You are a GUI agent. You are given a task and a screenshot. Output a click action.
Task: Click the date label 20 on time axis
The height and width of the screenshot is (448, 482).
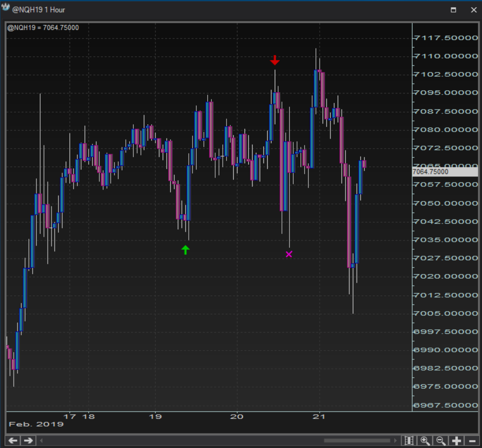coord(237,417)
